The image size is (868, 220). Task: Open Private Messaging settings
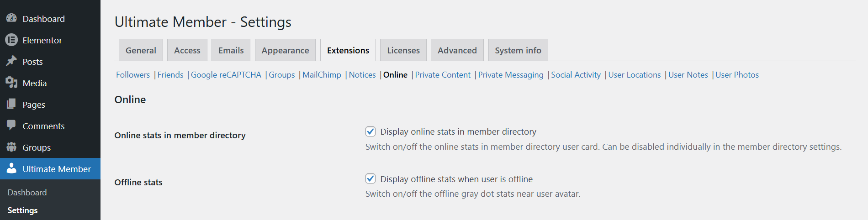pos(511,75)
